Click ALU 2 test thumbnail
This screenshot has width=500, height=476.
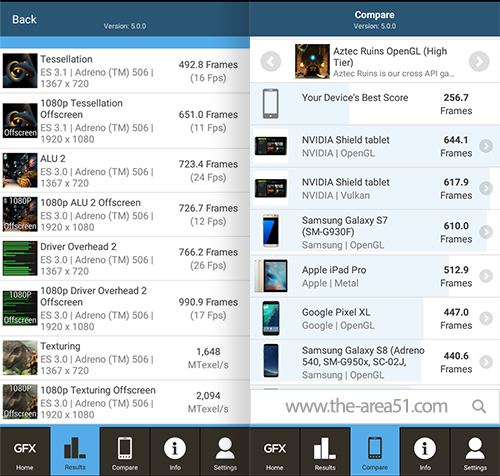pyautogui.click(x=20, y=170)
